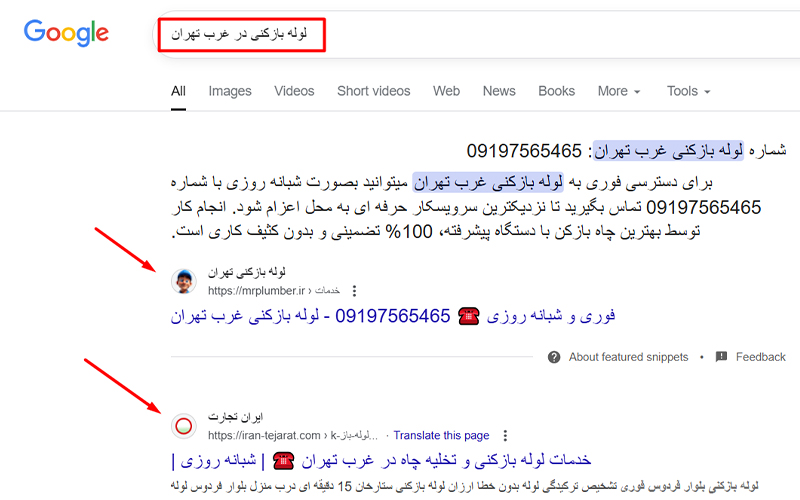Viewport: 800px width, 500px height.
Task: Open the Short videos tab
Action: click(373, 91)
